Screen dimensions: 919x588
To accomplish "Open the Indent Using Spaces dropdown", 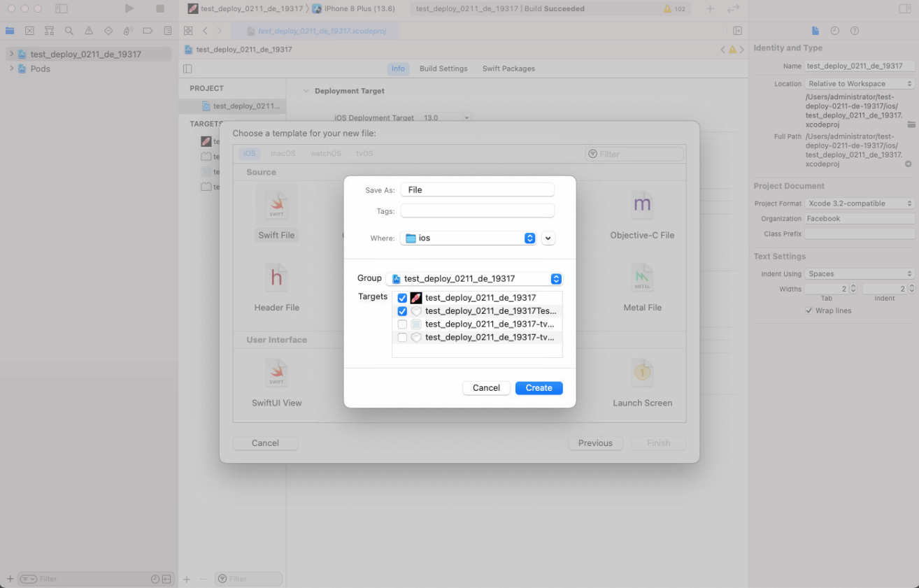I will pos(860,274).
